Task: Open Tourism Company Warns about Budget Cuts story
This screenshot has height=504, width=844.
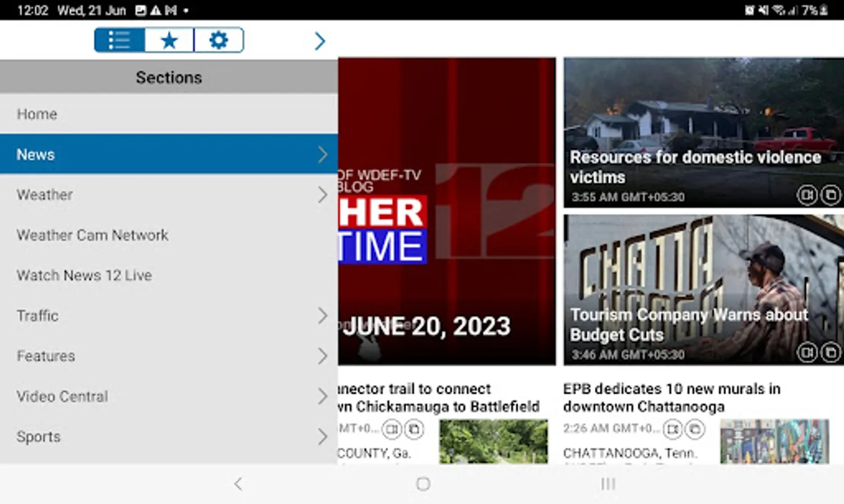Action: 703,290
